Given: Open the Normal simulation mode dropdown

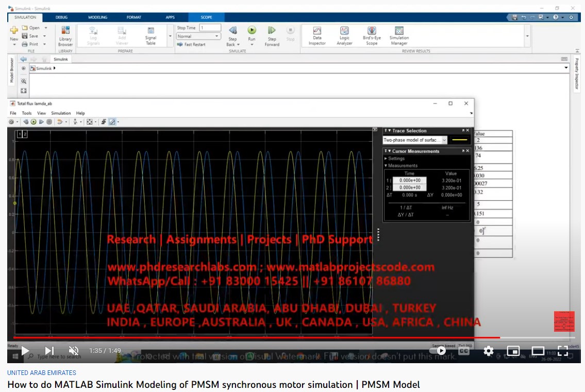Looking at the screenshot, I should 198,37.
